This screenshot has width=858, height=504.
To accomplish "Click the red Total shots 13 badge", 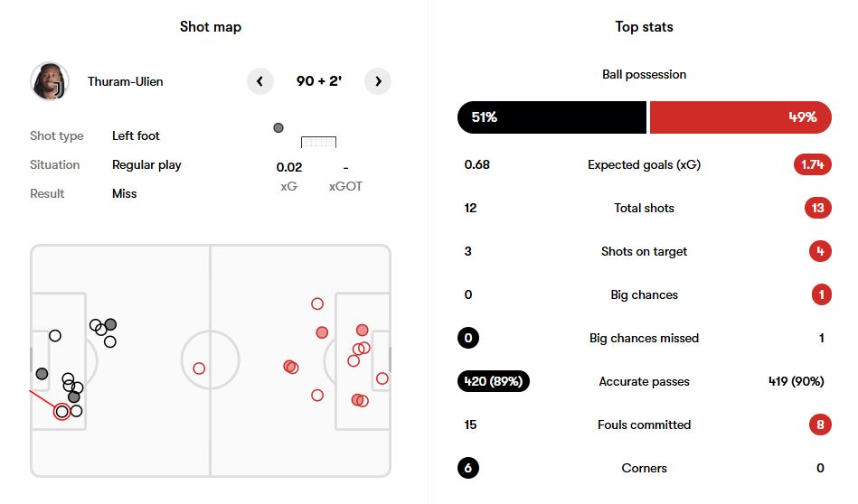I will pyautogui.click(x=817, y=208).
